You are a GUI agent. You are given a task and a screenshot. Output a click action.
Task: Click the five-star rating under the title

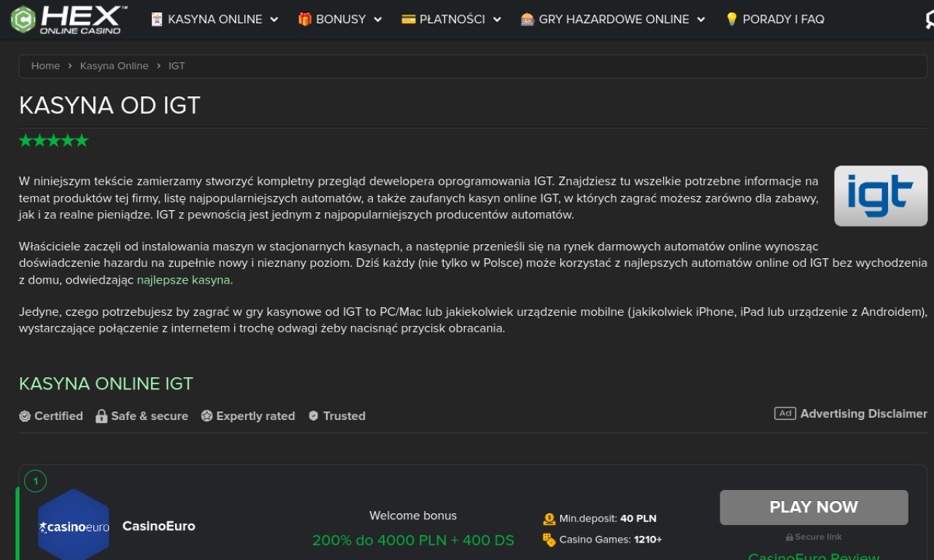(x=54, y=141)
